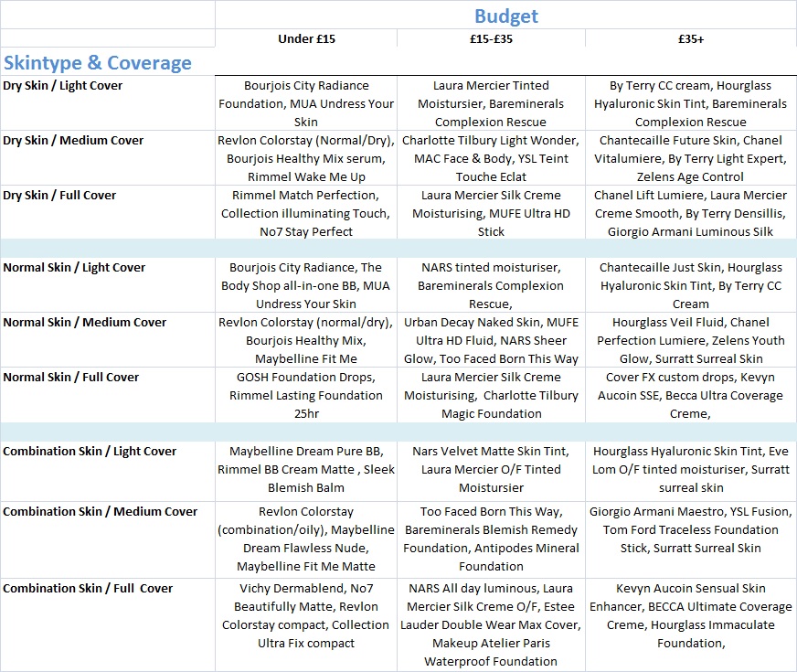Click the cell with 'Laura Mercier Tinted Moistursier'

pyautogui.click(x=491, y=103)
